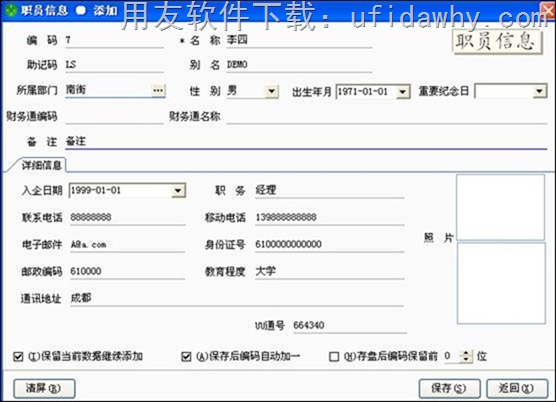Click the 保存(S) button
Screen dimensions: 556x402
(449, 389)
